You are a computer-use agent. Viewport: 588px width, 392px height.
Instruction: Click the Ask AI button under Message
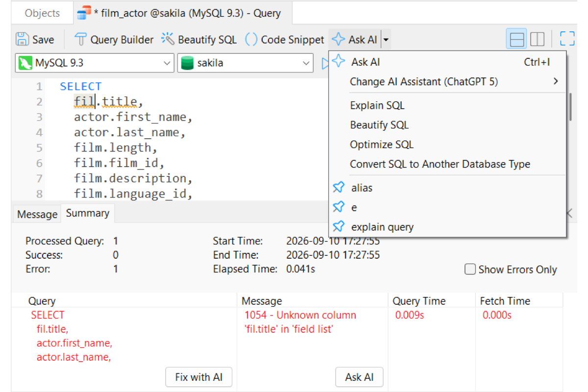359,377
